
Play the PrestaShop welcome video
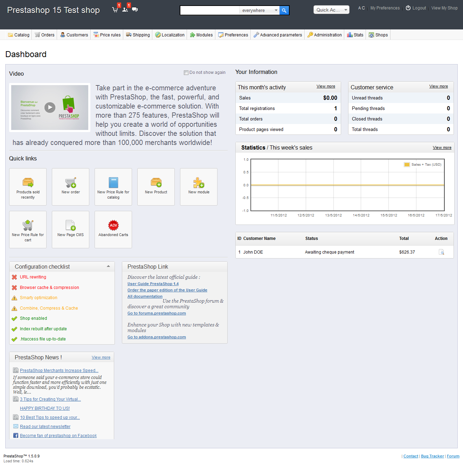[x=50, y=108]
